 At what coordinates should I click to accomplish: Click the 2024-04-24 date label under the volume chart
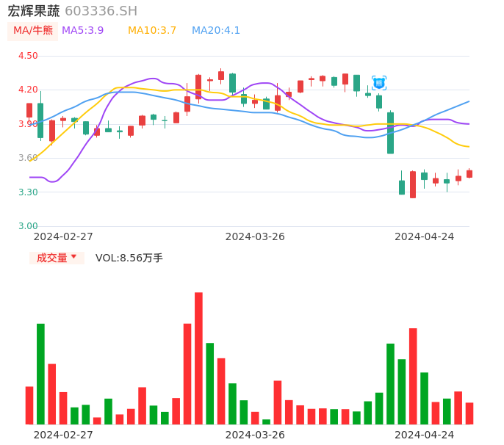425,434
